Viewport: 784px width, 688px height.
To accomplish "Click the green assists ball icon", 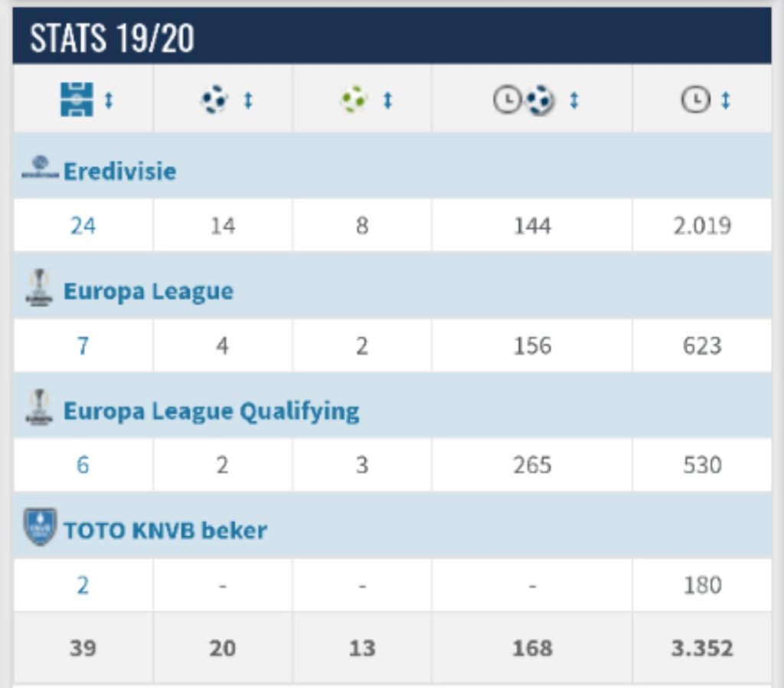I will pos(354,100).
